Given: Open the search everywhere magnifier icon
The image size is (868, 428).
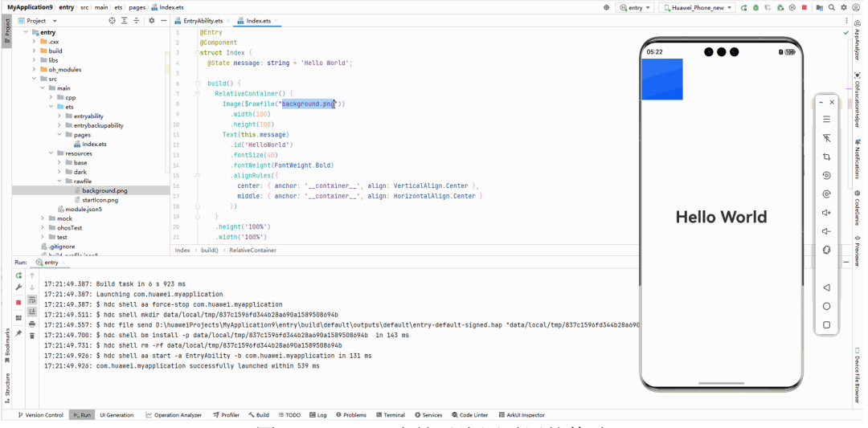Looking at the screenshot, I should point(832,7).
